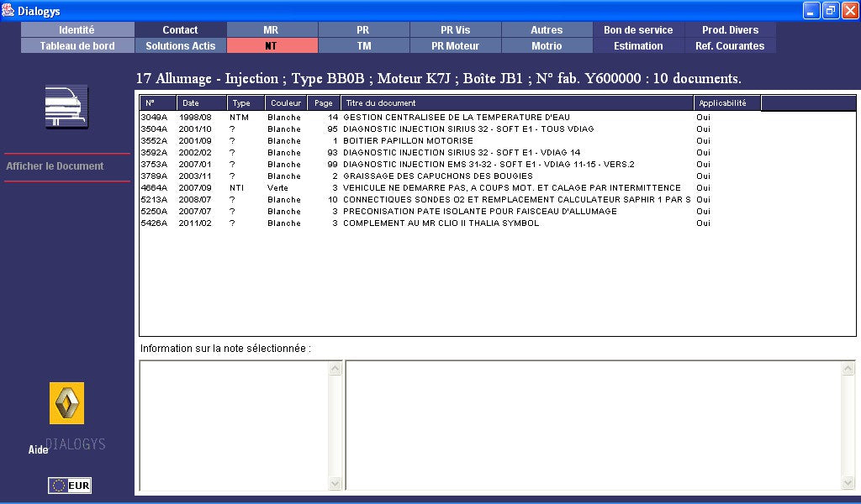861x504 pixels.
Task: Open the Contact tab
Action: (180, 29)
